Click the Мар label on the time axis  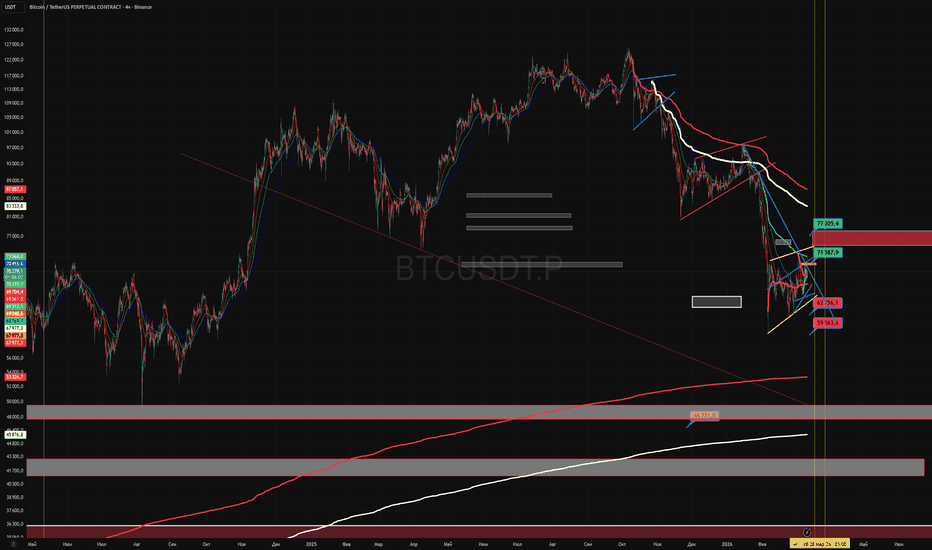378,544
